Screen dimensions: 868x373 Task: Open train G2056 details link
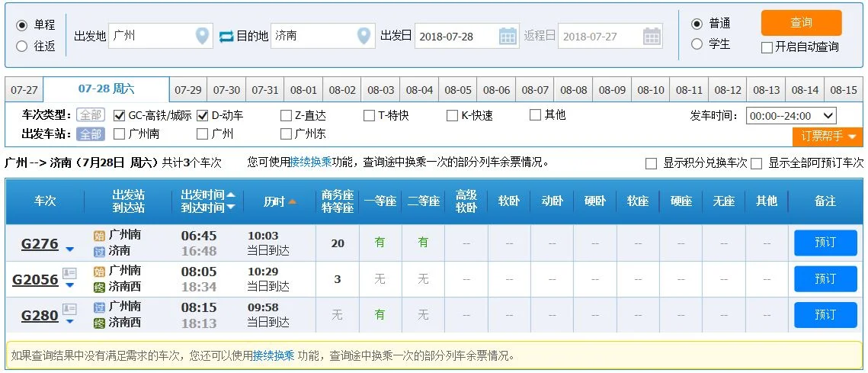pos(35,279)
